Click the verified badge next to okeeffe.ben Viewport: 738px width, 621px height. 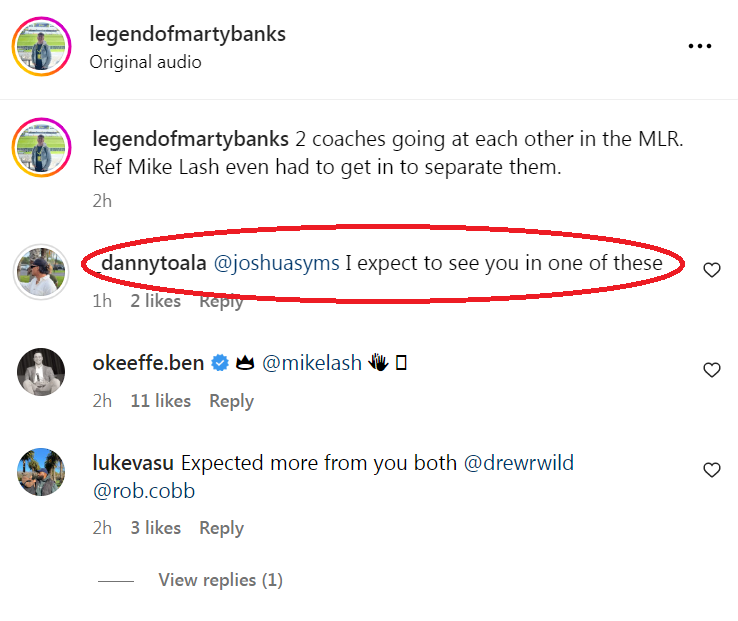pyautogui.click(x=220, y=364)
